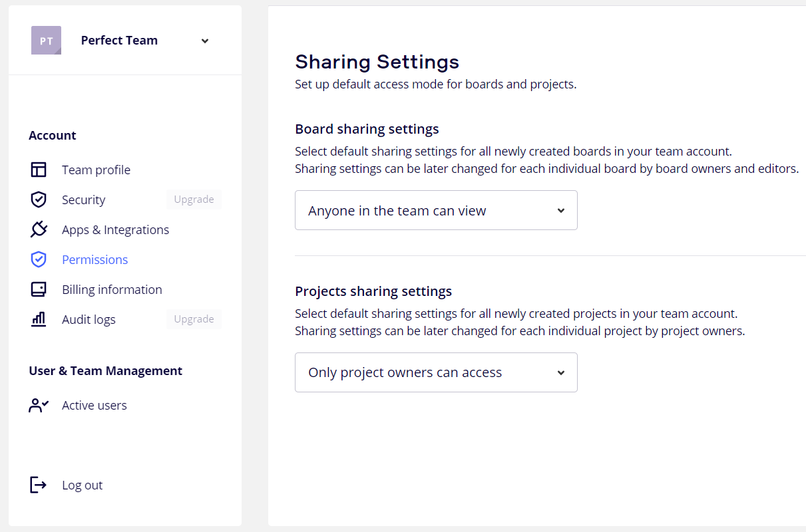Click the Apps & Integrations plug icon
Image resolution: width=806 pixels, height=532 pixels.
pos(39,229)
